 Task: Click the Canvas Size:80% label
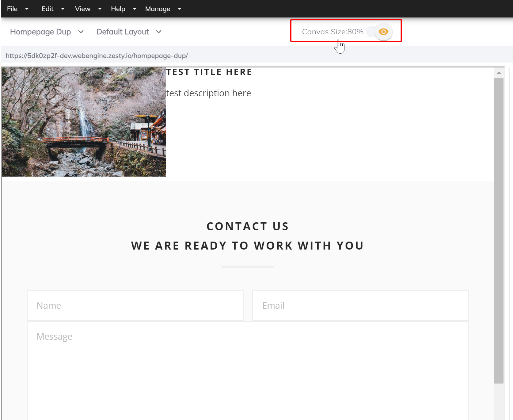(x=332, y=32)
